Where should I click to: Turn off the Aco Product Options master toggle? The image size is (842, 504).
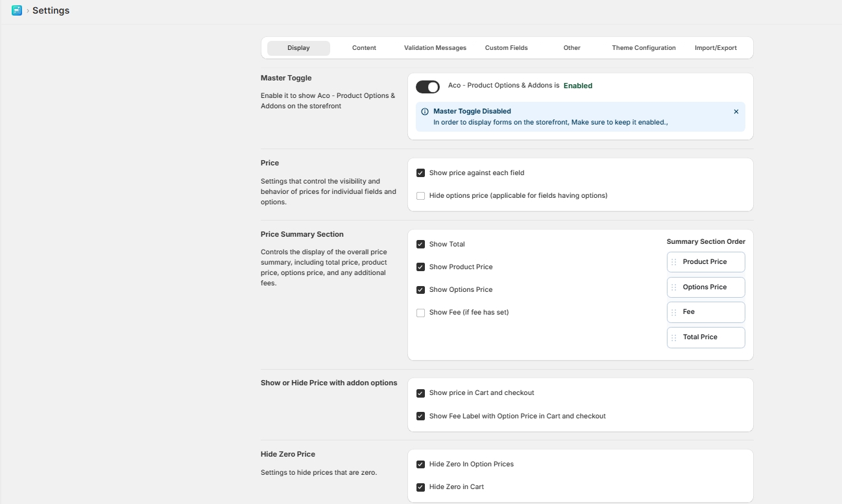point(428,87)
